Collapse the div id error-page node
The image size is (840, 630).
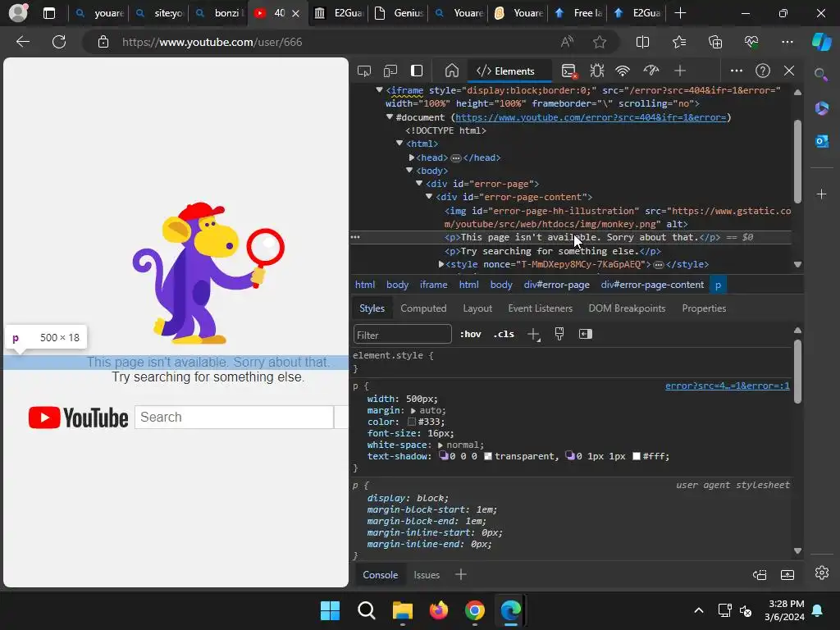(x=419, y=183)
